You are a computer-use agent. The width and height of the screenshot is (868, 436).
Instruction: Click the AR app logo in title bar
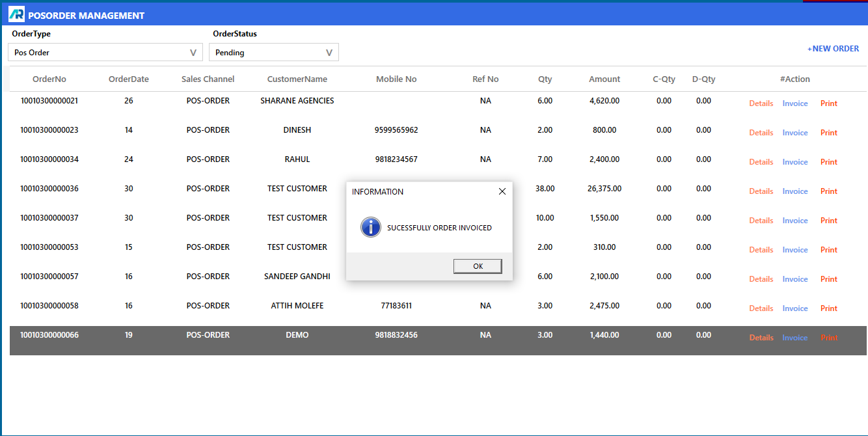(x=16, y=14)
